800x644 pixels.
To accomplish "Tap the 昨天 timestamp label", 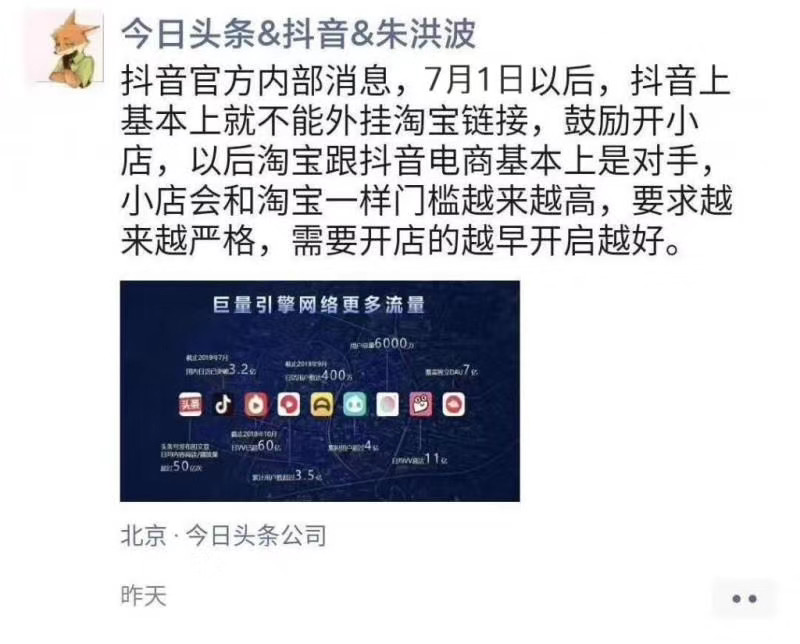I will [x=144, y=596].
